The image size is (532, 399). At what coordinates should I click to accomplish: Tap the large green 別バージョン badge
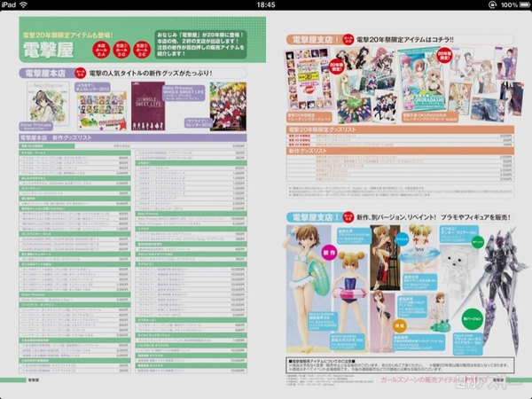(x=472, y=319)
